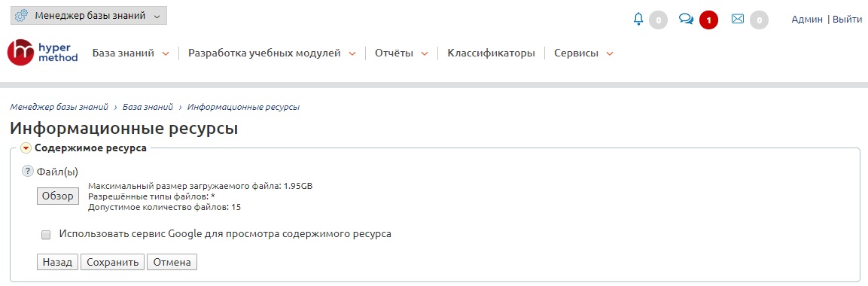This screenshot has width=868, height=286.
Task: Click the red unread messages counter badge
Action: click(708, 20)
